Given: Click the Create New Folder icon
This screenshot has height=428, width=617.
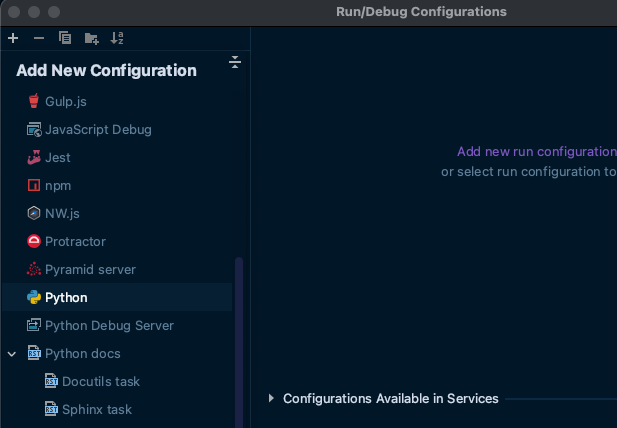Looking at the screenshot, I should pyautogui.click(x=92, y=38).
